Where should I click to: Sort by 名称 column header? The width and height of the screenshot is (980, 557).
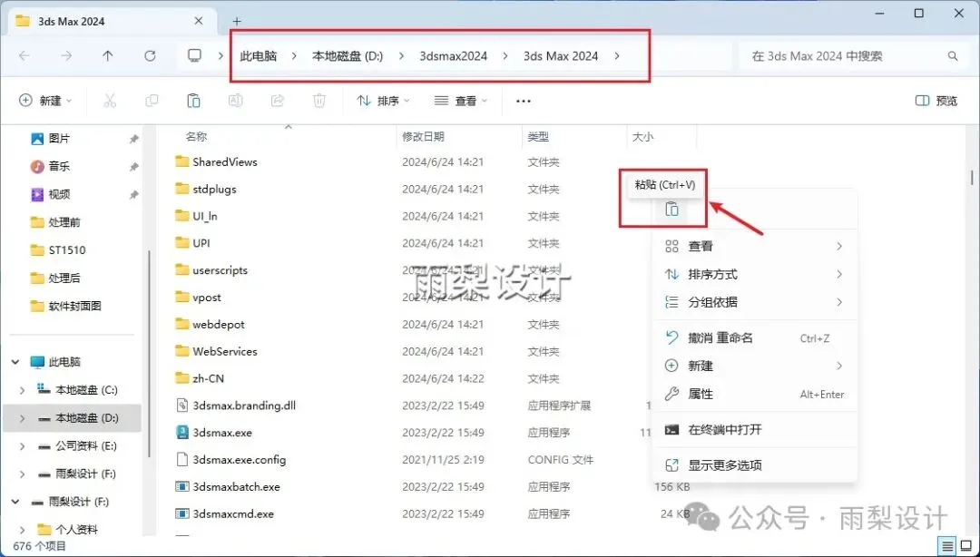196,136
